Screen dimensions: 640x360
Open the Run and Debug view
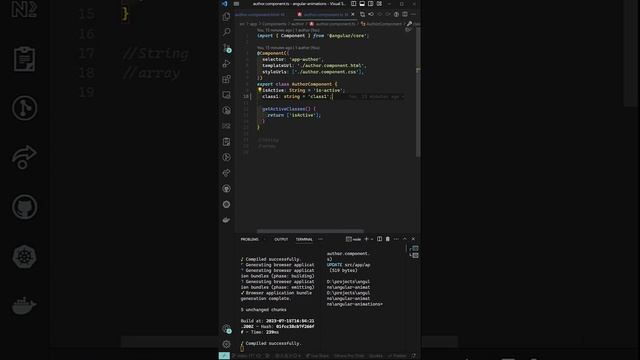227,64
